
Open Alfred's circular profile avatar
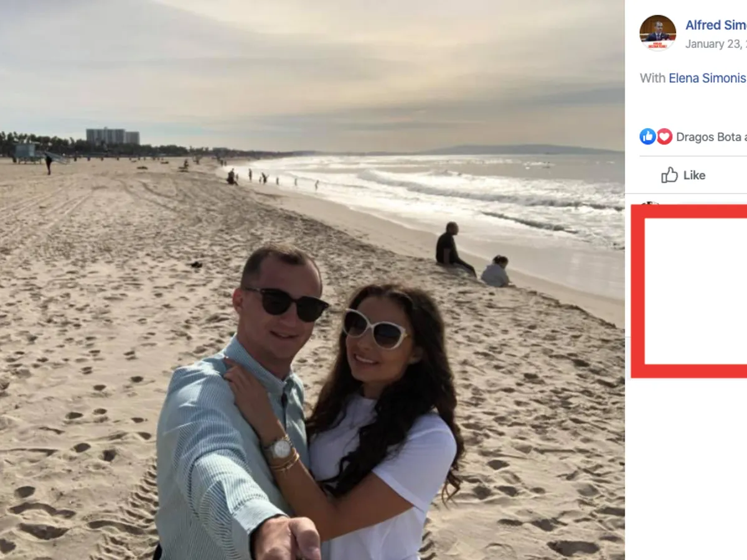[x=657, y=32]
